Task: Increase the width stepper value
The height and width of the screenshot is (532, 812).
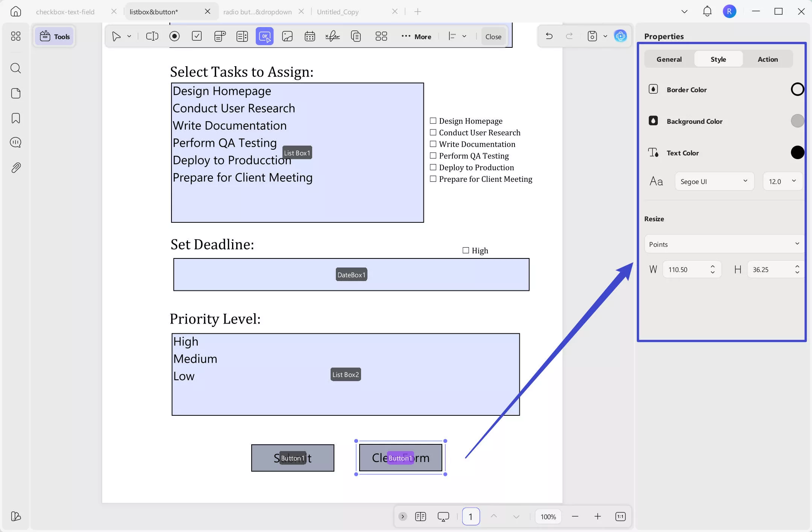Action: (713, 266)
